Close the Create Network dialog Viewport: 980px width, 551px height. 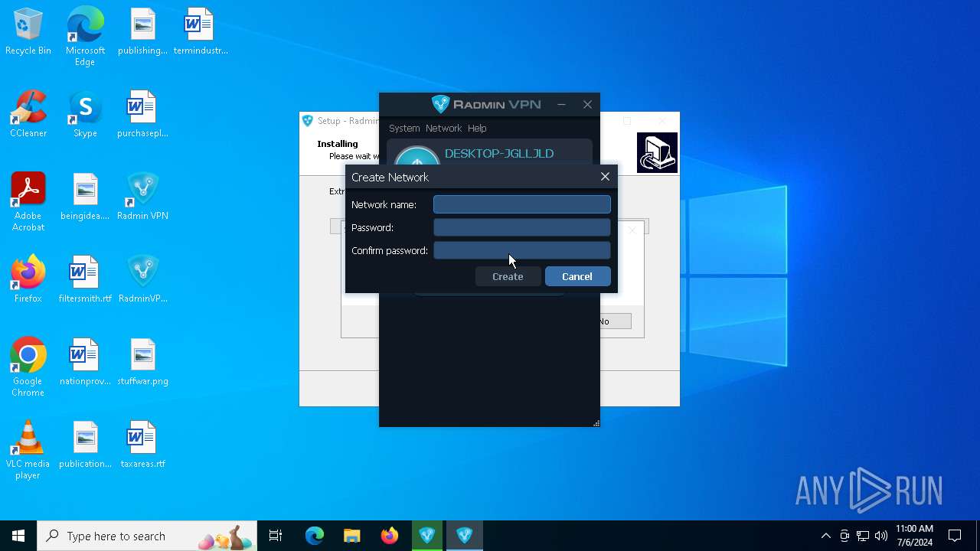coord(605,177)
